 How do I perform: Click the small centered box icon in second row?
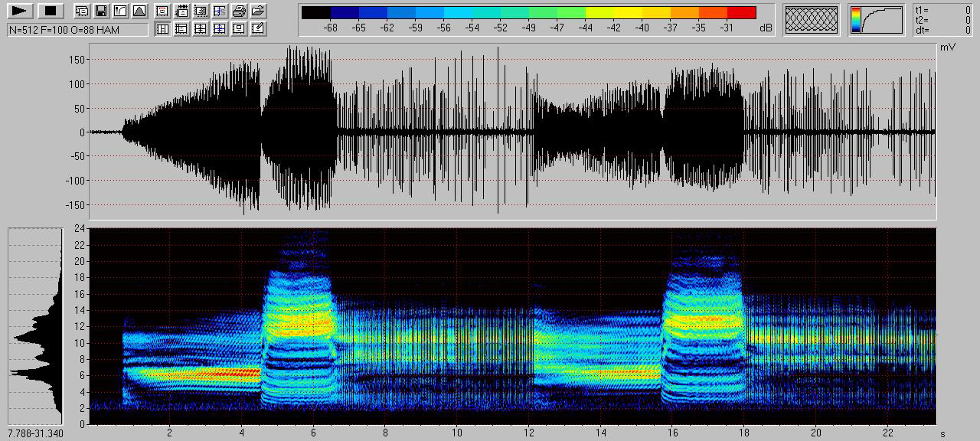coord(239,29)
